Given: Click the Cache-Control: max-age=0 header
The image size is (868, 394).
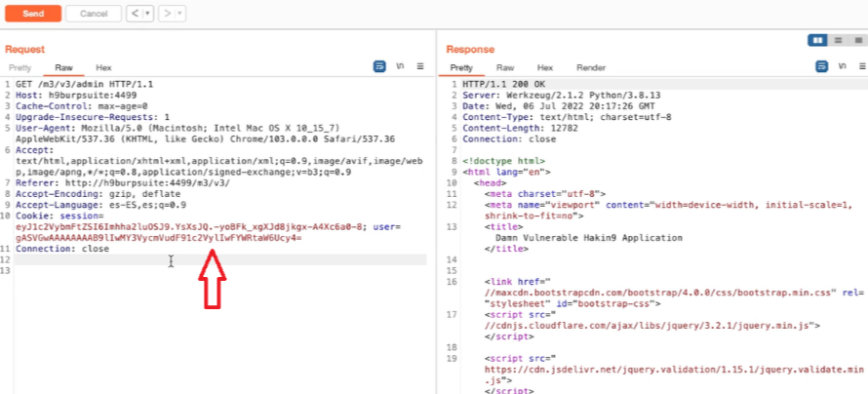Looking at the screenshot, I should point(81,106).
